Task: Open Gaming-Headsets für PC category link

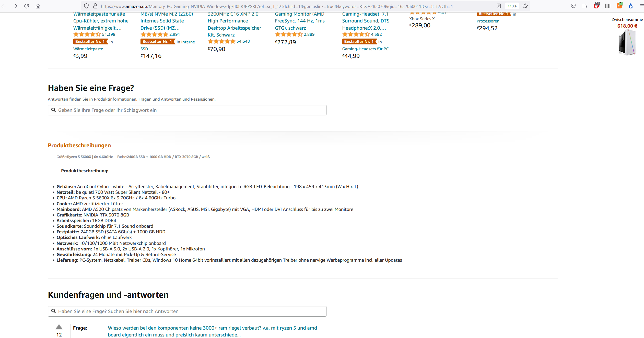Action: coord(365,49)
